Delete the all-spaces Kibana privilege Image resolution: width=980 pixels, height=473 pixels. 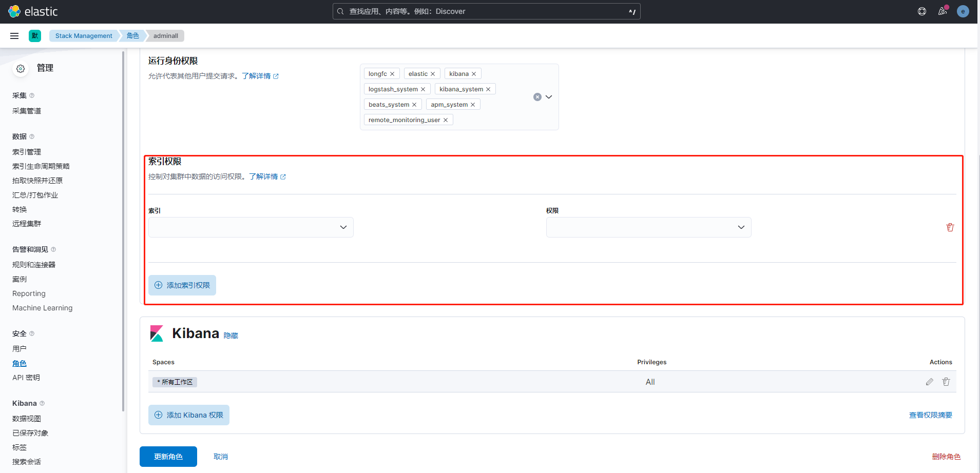pos(946,382)
